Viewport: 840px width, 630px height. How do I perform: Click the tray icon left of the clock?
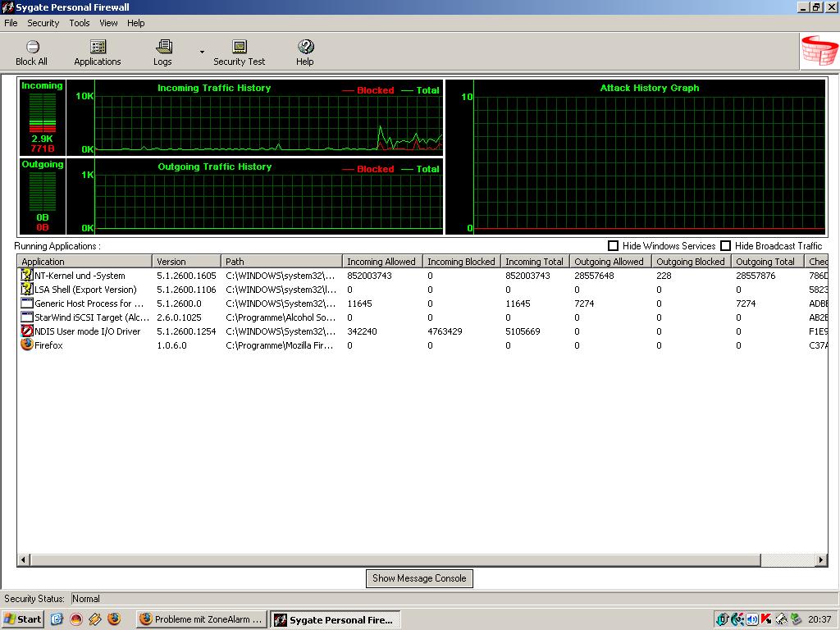796,619
